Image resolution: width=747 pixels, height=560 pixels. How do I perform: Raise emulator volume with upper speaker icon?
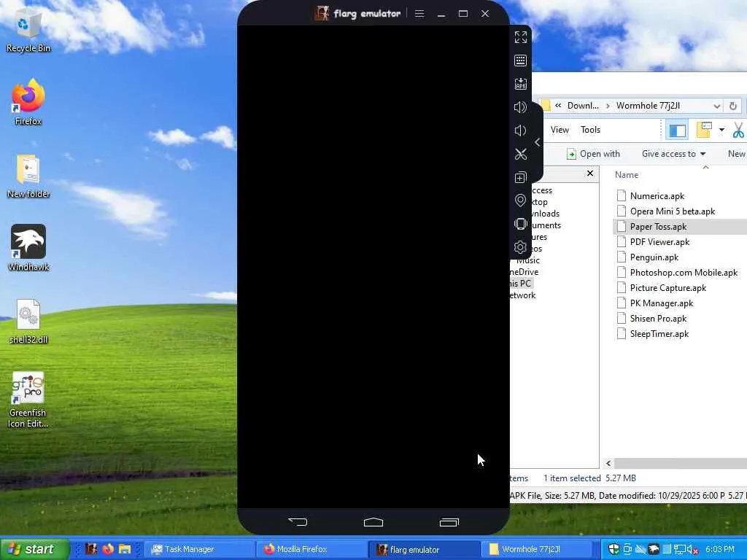[x=520, y=107]
